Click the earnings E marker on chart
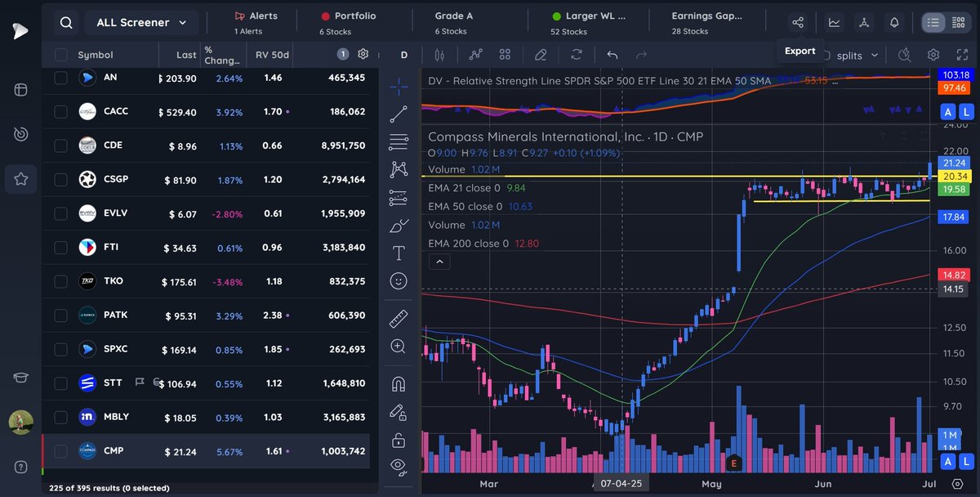This screenshot has height=497, width=980. pos(733,463)
